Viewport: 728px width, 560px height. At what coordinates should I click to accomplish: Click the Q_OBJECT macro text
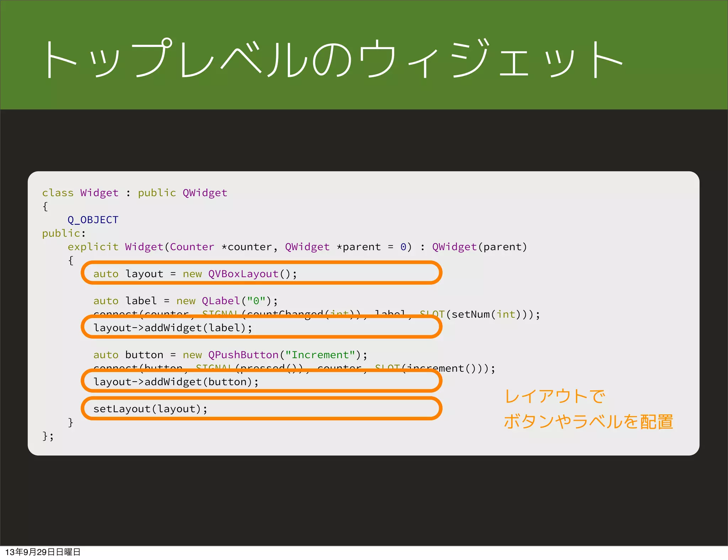tap(93, 220)
